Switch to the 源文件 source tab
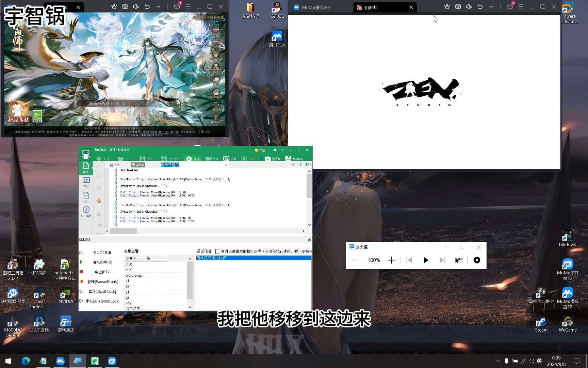The height and width of the screenshot is (368, 588). click(x=138, y=165)
